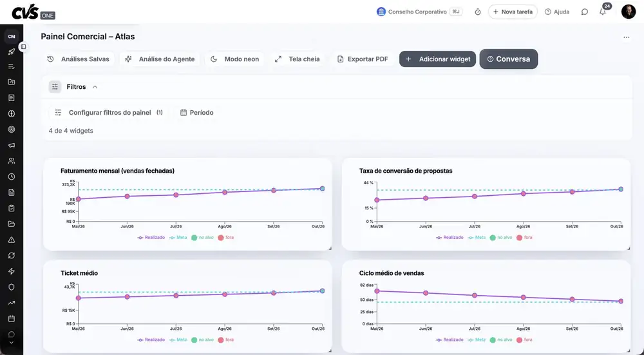This screenshot has width=644, height=355.
Task: Open the trending-up arrow icon in sidebar
Action: [x=12, y=303]
